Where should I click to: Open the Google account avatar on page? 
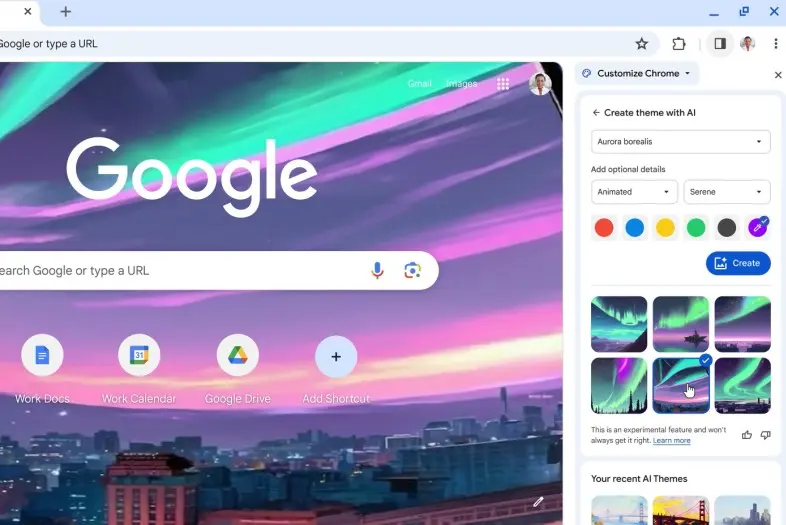[x=540, y=84]
